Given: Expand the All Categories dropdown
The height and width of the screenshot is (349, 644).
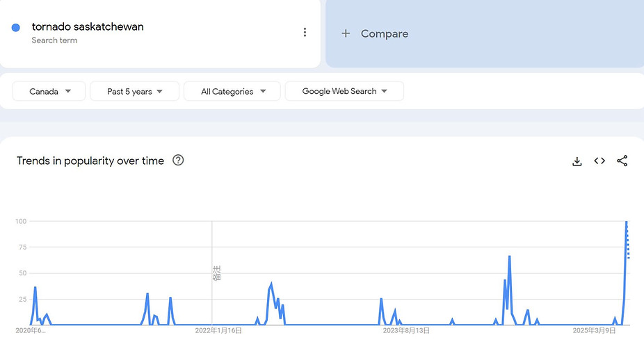Looking at the screenshot, I should (232, 91).
